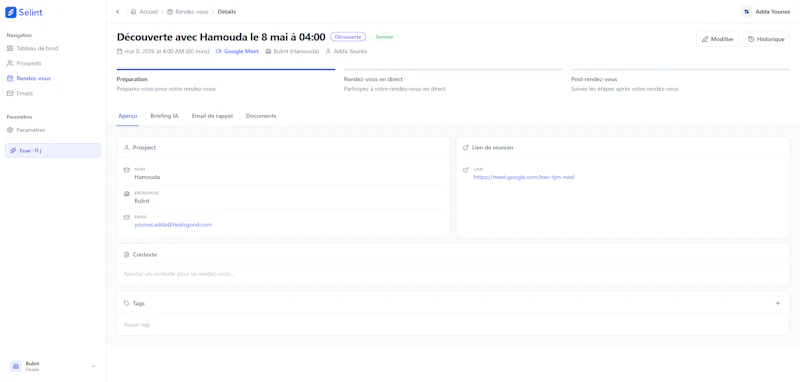Click the Bulint (Hamouda) company label
800x382 pixels.
coord(296,52)
